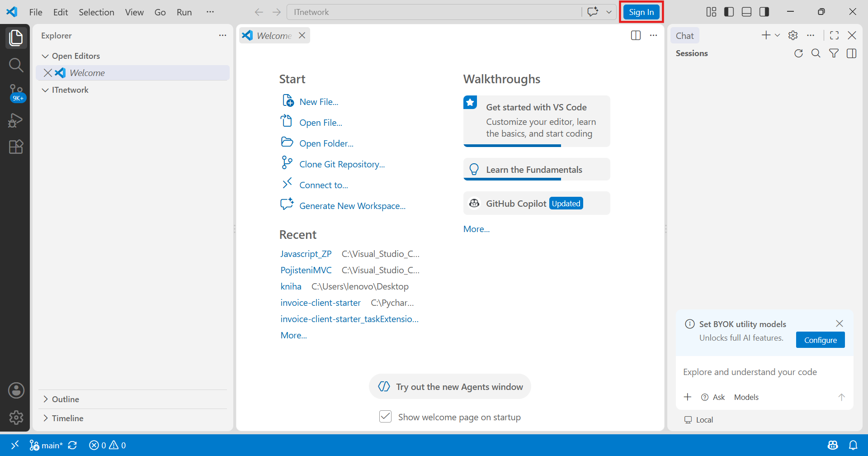Search chat sessions magnifier icon
Screen dimensions: 868x456
pyautogui.click(x=816, y=53)
